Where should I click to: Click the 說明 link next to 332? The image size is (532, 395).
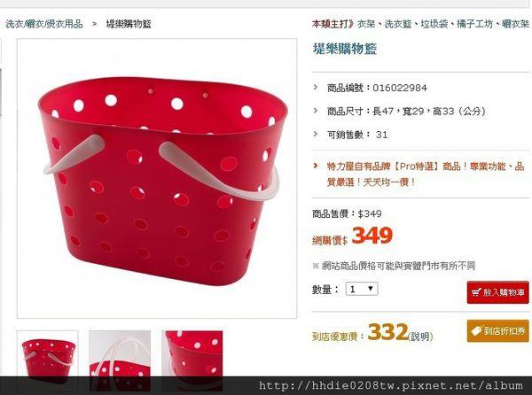point(421,337)
